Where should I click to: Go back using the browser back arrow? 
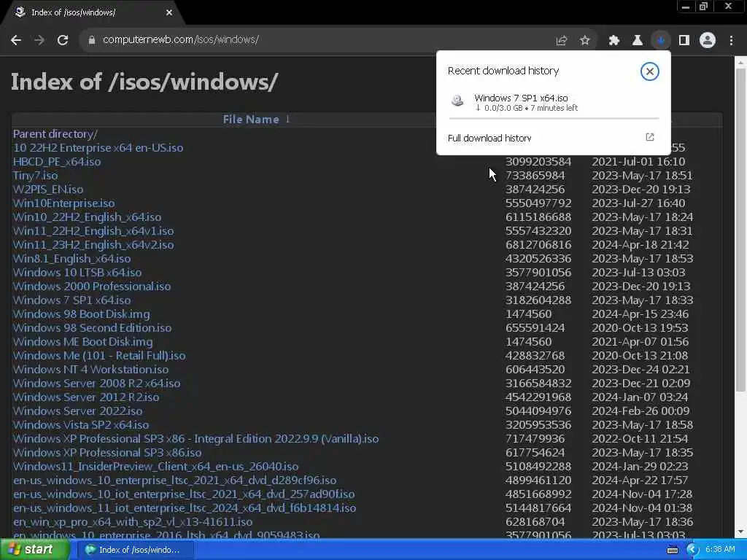16,41
